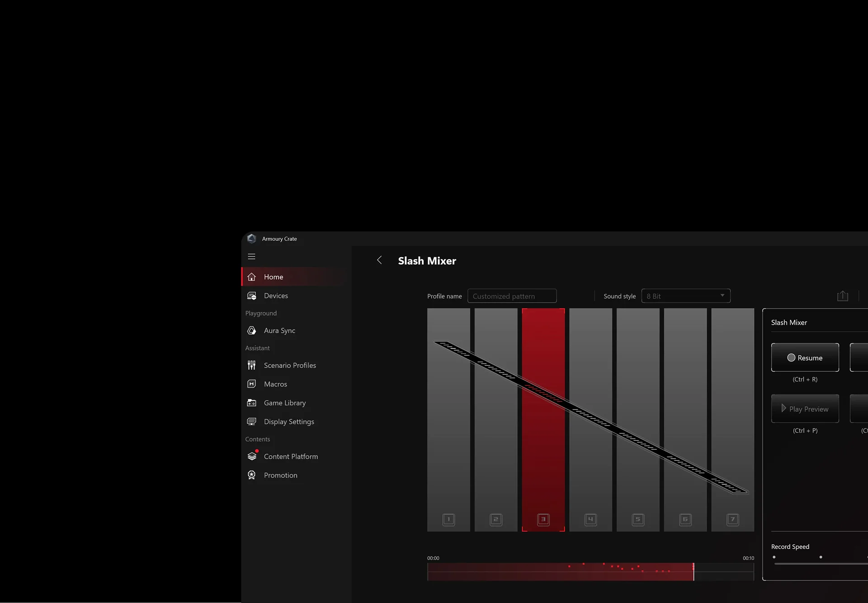The image size is (868, 603).
Task: Select Home in the sidebar
Action: (x=273, y=277)
